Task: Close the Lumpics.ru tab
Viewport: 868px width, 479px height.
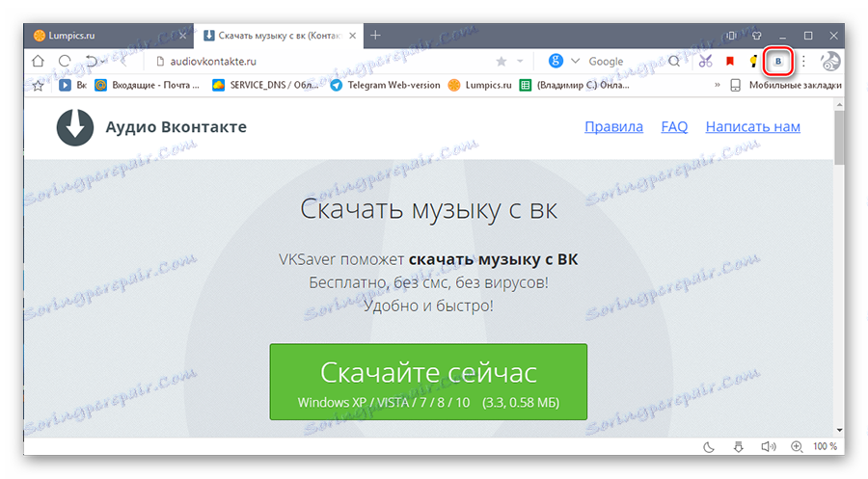Action: click(182, 36)
